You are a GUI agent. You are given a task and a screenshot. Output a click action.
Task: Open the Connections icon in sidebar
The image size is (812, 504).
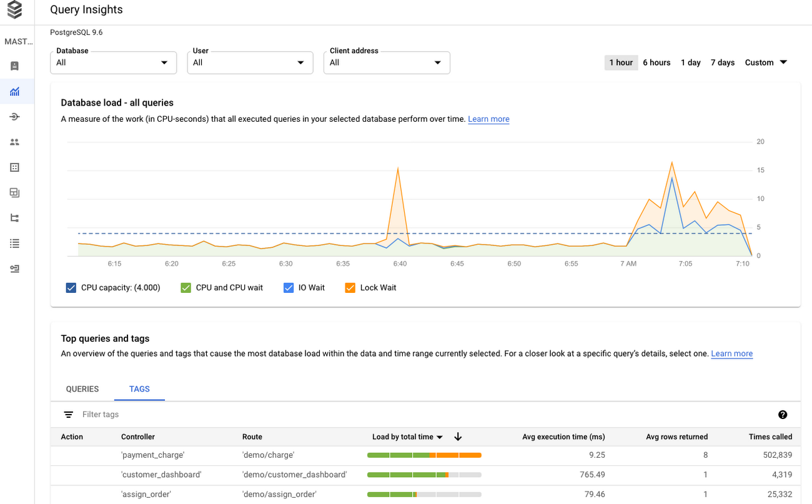pos(15,117)
